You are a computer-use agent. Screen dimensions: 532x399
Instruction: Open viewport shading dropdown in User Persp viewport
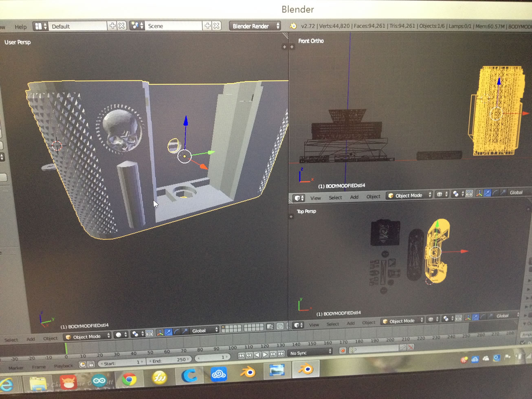click(x=121, y=335)
